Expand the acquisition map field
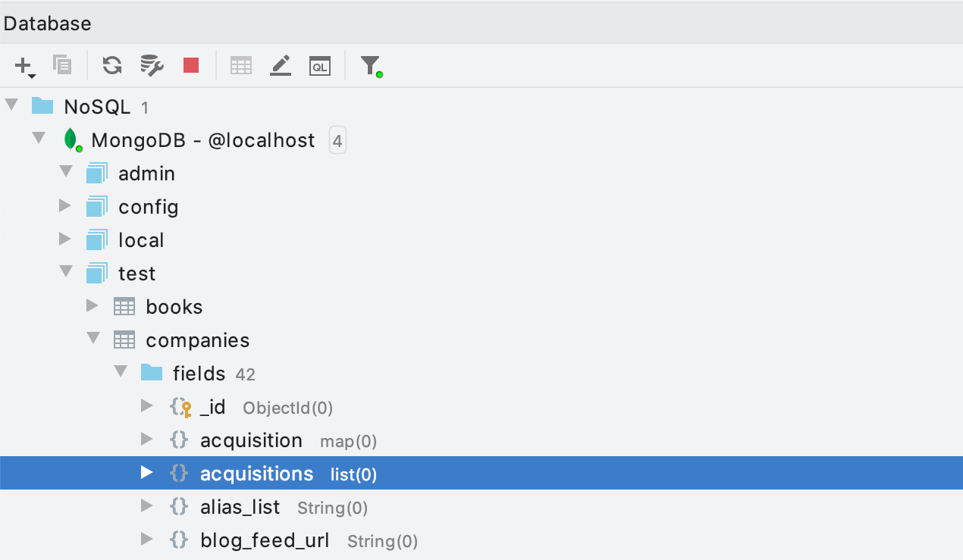Viewport: 963px width, 560px height. (x=147, y=440)
